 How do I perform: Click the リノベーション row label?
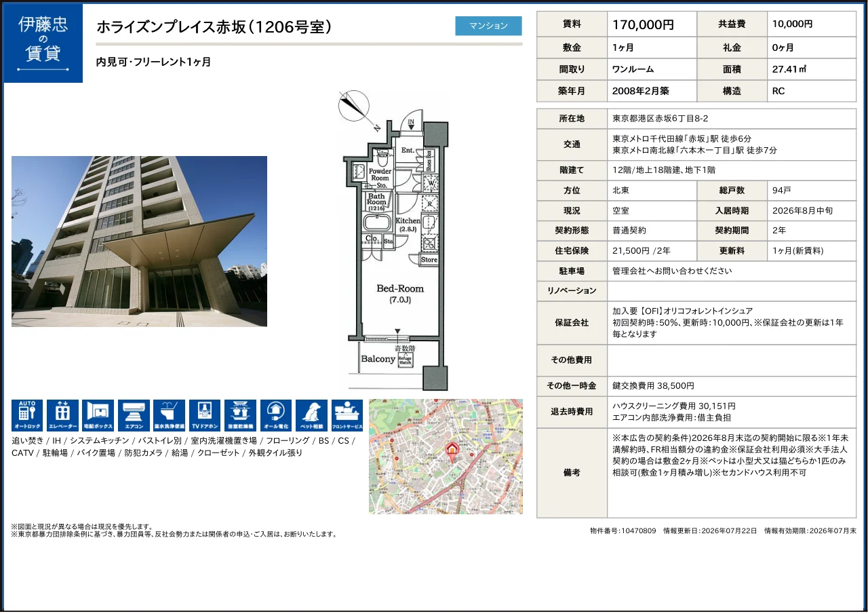click(x=572, y=291)
